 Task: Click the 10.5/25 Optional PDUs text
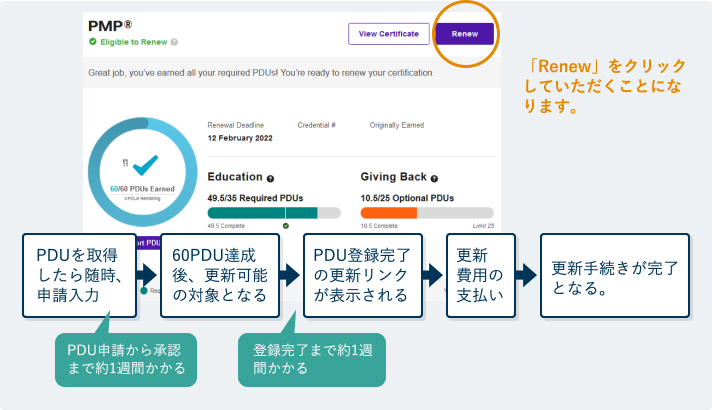(x=407, y=198)
